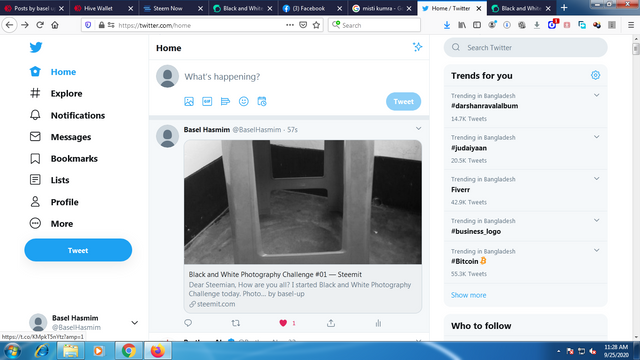Retweet Basel Hasmim's tweet

[236, 323]
